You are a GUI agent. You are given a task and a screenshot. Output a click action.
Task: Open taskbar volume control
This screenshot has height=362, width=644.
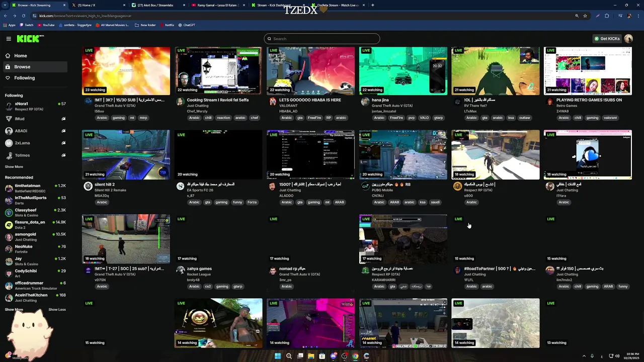click(618, 356)
